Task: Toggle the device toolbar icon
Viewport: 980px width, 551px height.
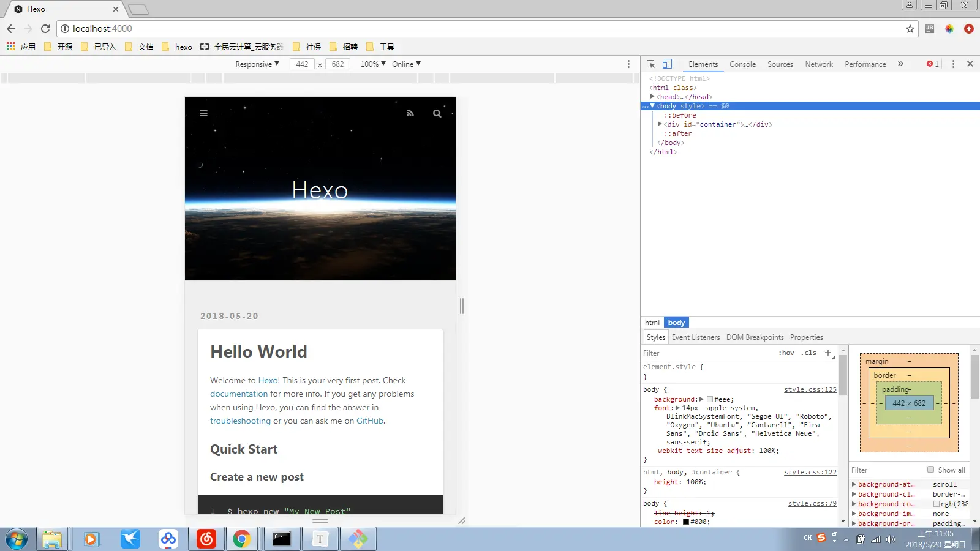Action: 667,64
